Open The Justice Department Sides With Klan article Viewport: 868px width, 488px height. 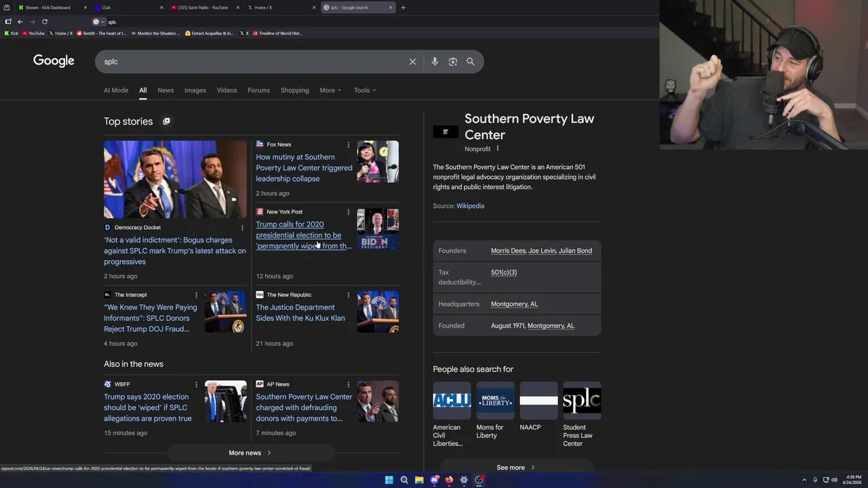(300, 312)
